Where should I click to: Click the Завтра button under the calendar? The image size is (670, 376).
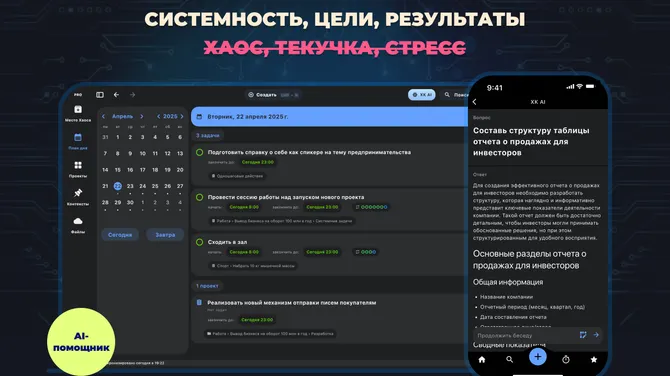click(x=165, y=235)
